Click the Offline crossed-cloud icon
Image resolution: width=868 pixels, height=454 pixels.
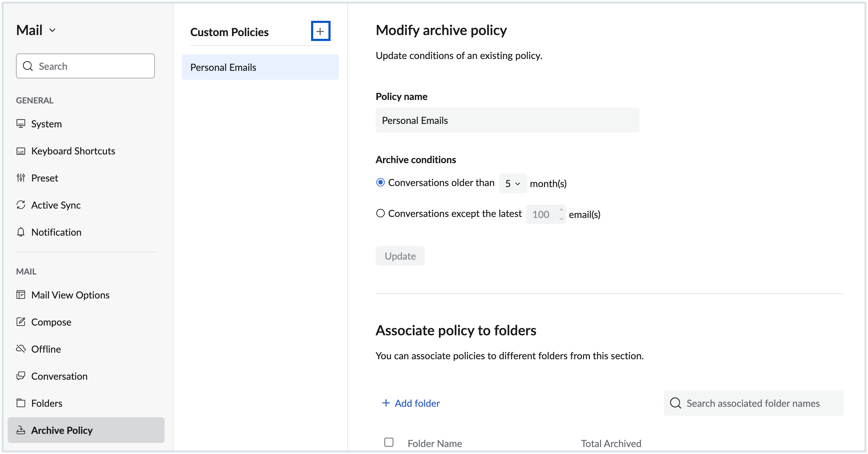21,349
